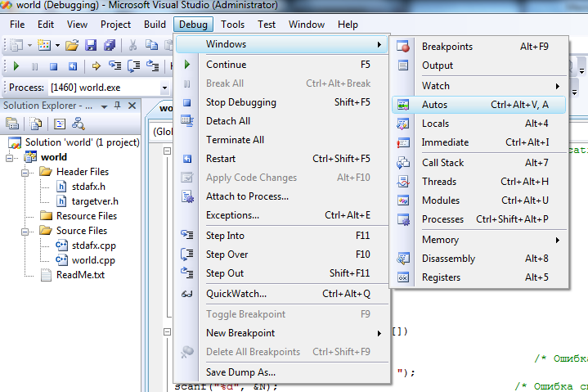
Task: Select Autos from the Windows submenu
Action: click(478, 105)
